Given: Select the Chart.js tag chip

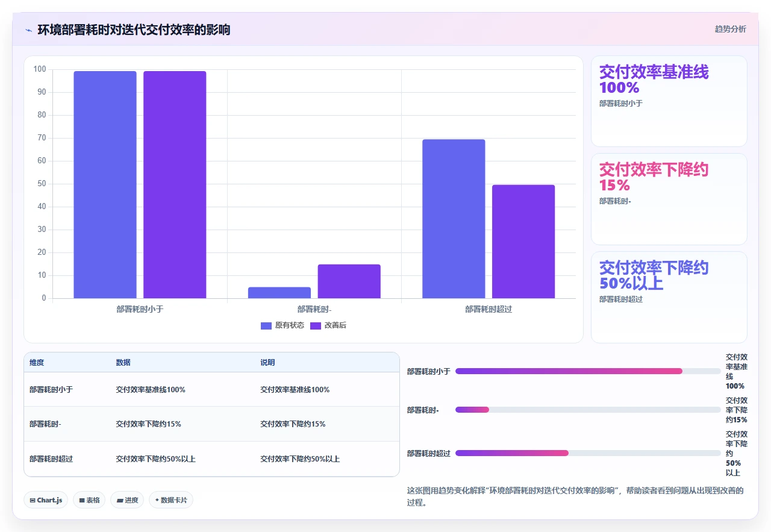Looking at the screenshot, I should [46, 500].
